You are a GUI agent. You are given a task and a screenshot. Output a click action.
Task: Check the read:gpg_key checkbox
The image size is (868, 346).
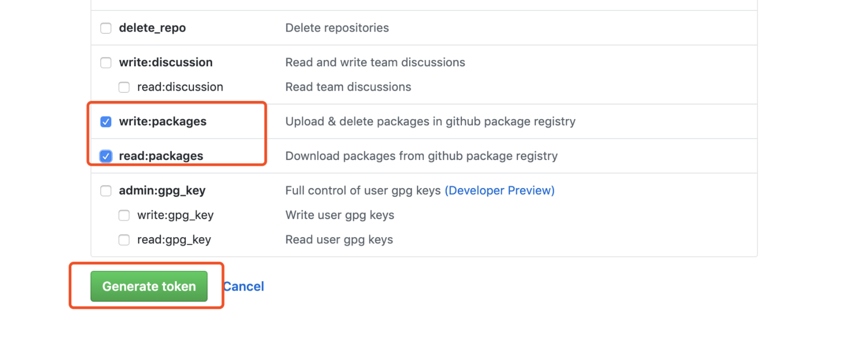pos(124,240)
